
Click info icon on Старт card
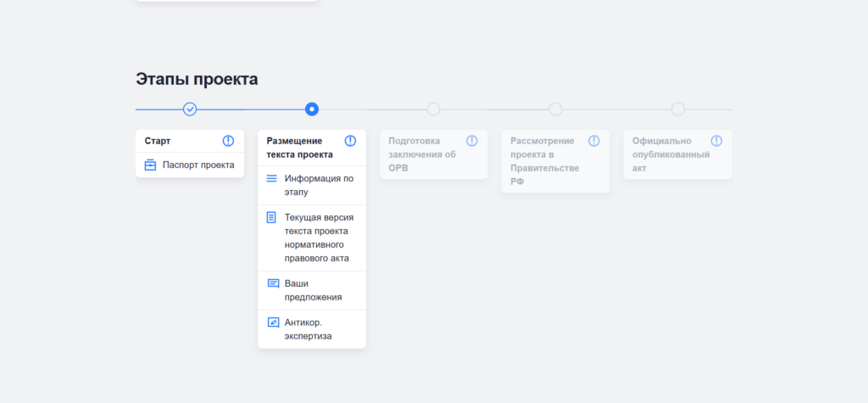pos(228,141)
